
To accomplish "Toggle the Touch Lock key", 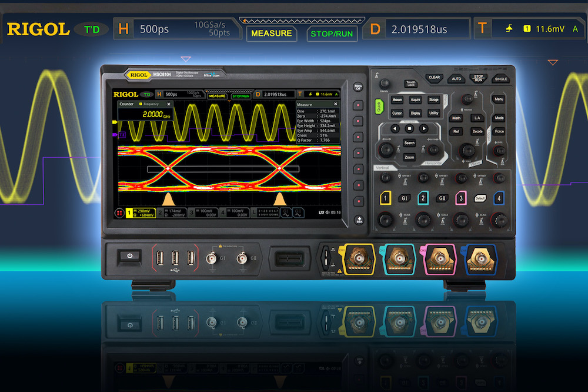I will (410, 84).
